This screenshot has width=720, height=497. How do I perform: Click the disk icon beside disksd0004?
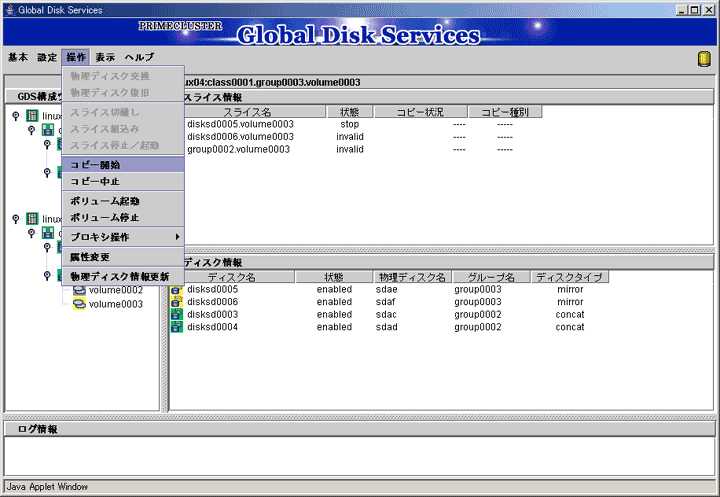point(177,327)
